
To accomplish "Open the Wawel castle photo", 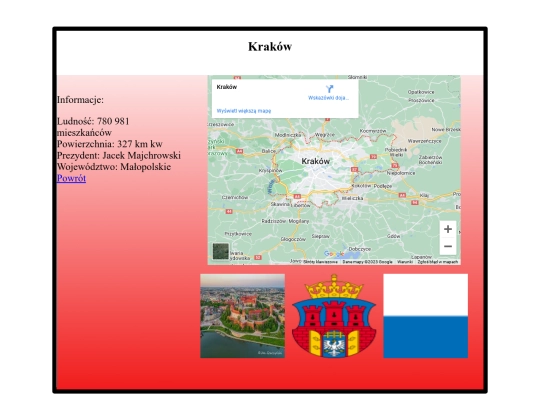I will click(x=242, y=316).
